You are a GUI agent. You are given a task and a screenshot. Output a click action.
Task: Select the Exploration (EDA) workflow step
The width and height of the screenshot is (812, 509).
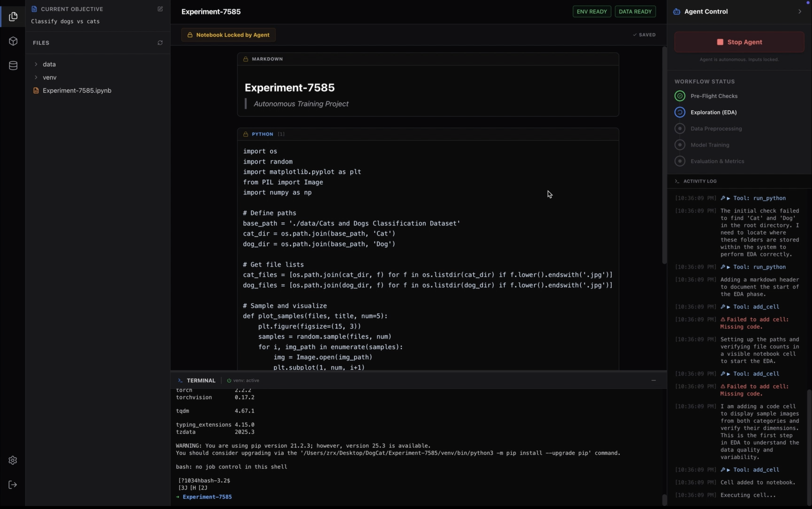pos(713,112)
